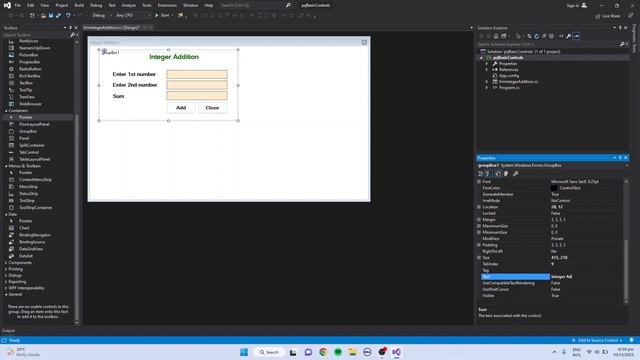Click the Undo icon in the toolbar

[68, 16]
